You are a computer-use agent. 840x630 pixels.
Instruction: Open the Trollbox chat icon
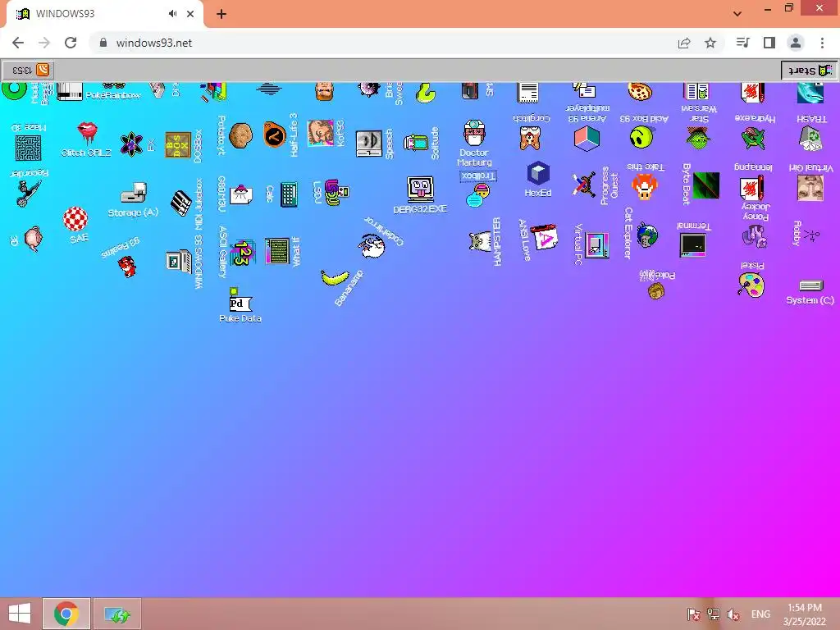click(478, 195)
